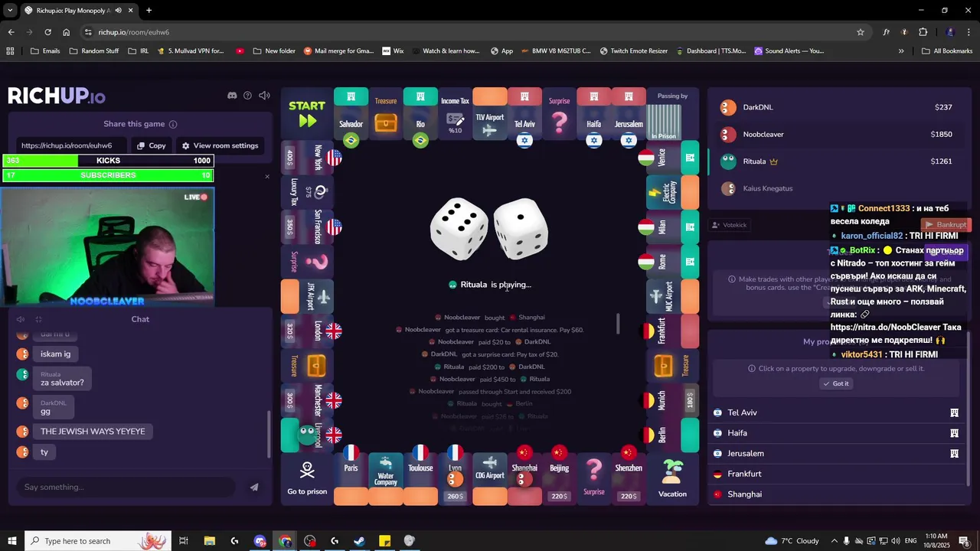
Task: Open the tab search dropdown arrow
Action: pyautogui.click(x=10, y=10)
